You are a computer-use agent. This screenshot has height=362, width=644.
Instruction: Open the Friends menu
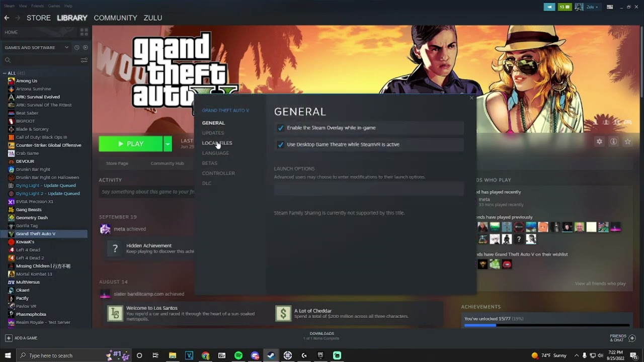pos(37,6)
